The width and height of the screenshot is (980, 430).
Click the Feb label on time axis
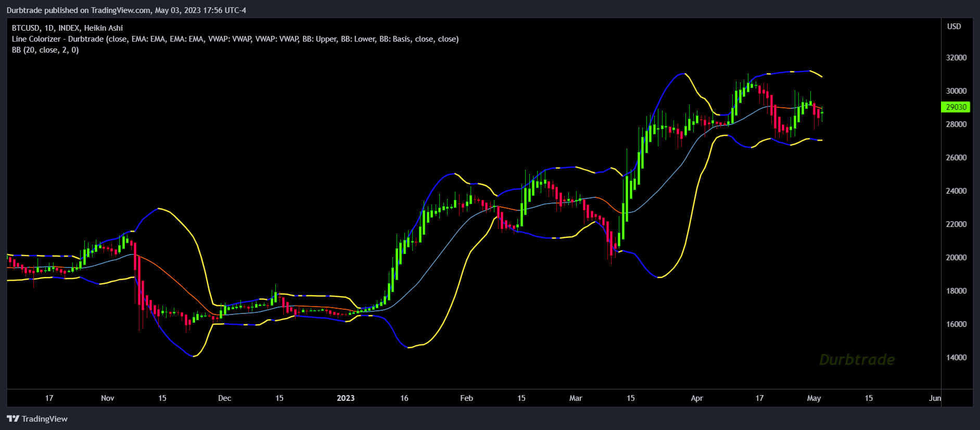(x=466, y=398)
